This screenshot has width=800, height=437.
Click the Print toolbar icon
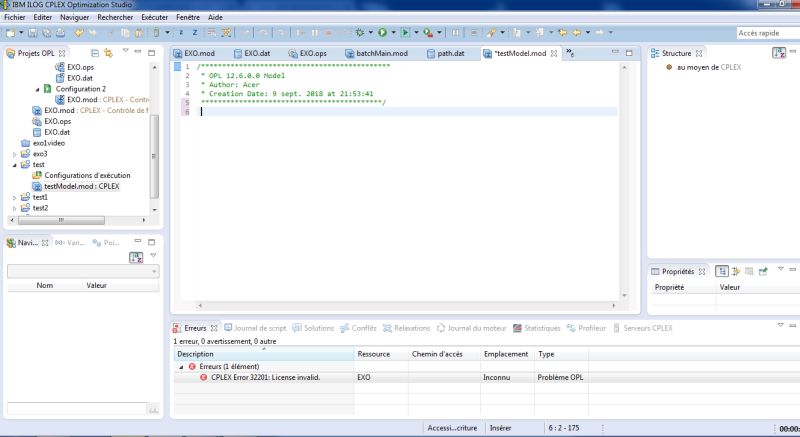tap(60, 33)
